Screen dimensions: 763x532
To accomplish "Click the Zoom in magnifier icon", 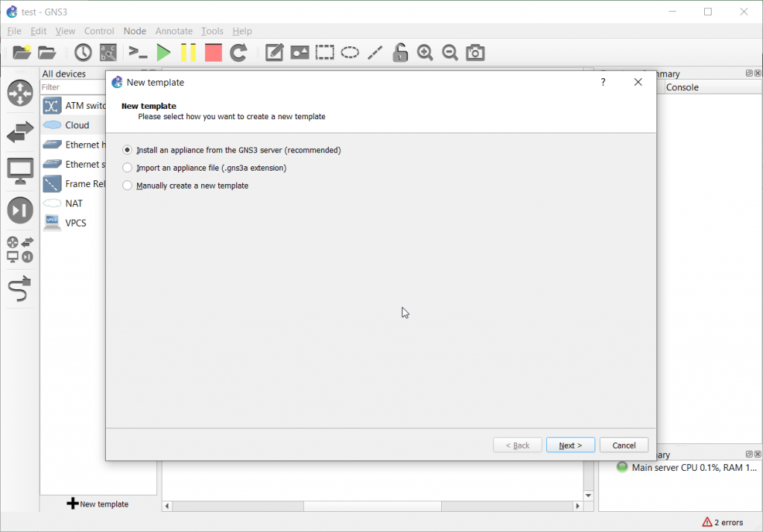I will pos(425,52).
